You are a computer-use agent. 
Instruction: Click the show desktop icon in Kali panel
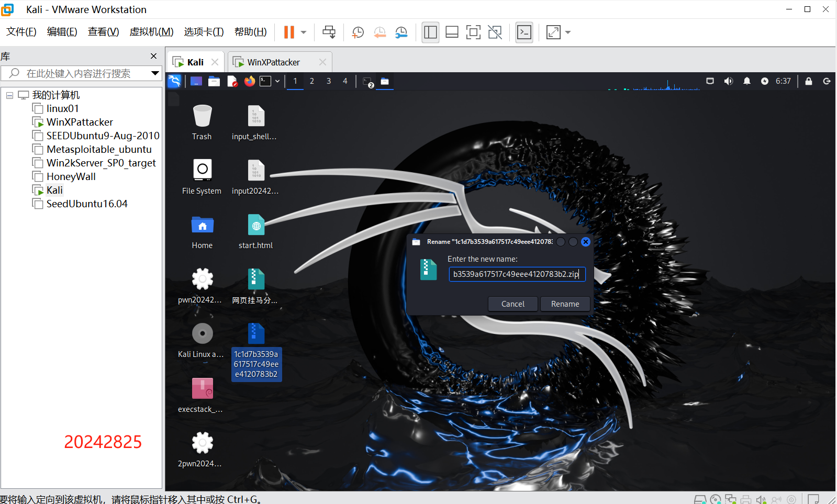pyautogui.click(x=196, y=81)
